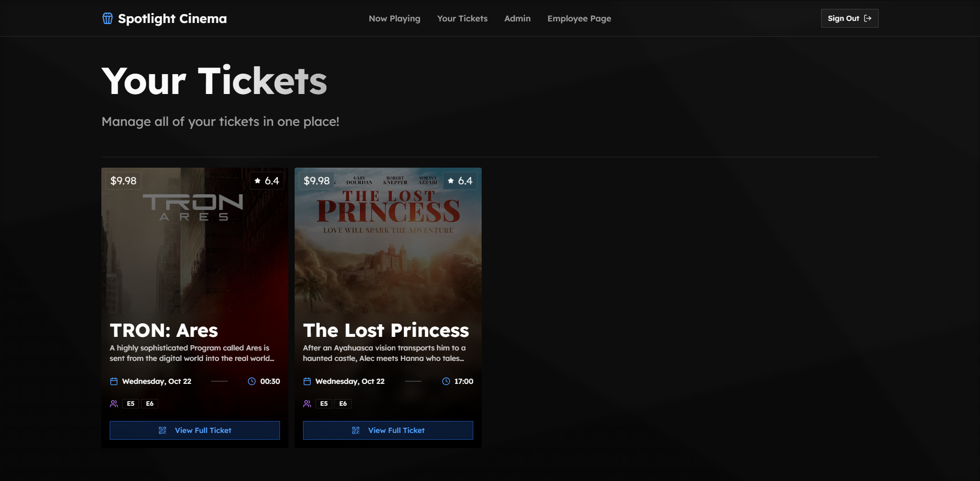View Full Ticket for The Lost Princess
This screenshot has height=481, width=980.
click(388, 430)
